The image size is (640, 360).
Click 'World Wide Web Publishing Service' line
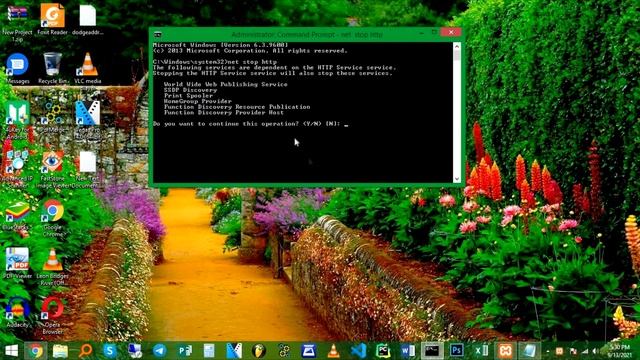click(x=226, y=84)
